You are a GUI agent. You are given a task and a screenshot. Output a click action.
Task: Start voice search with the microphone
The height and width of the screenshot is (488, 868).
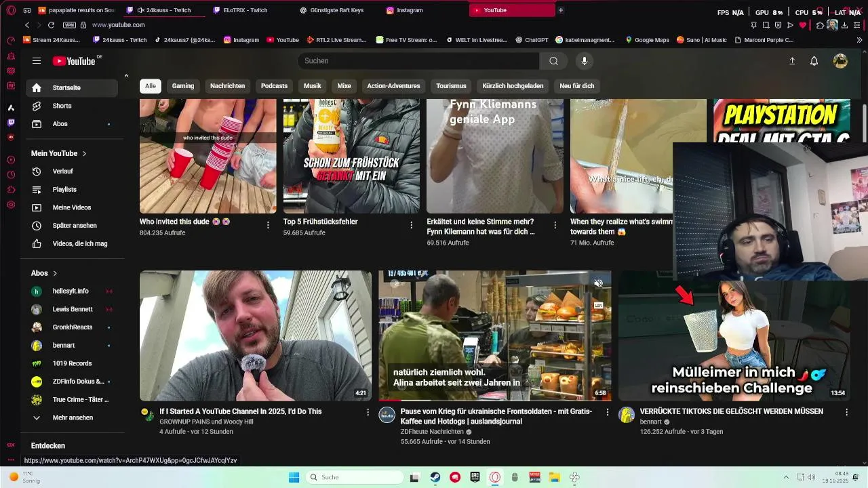point(584,61)
